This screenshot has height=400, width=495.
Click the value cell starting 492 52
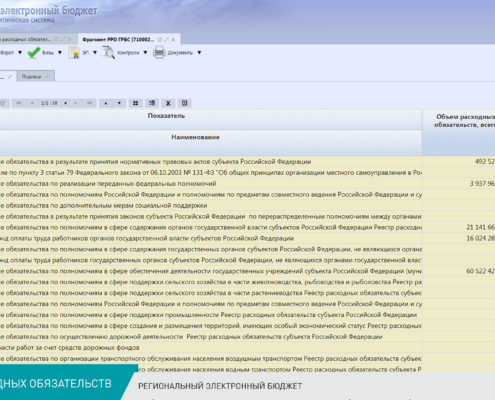(x=459, y=162)
